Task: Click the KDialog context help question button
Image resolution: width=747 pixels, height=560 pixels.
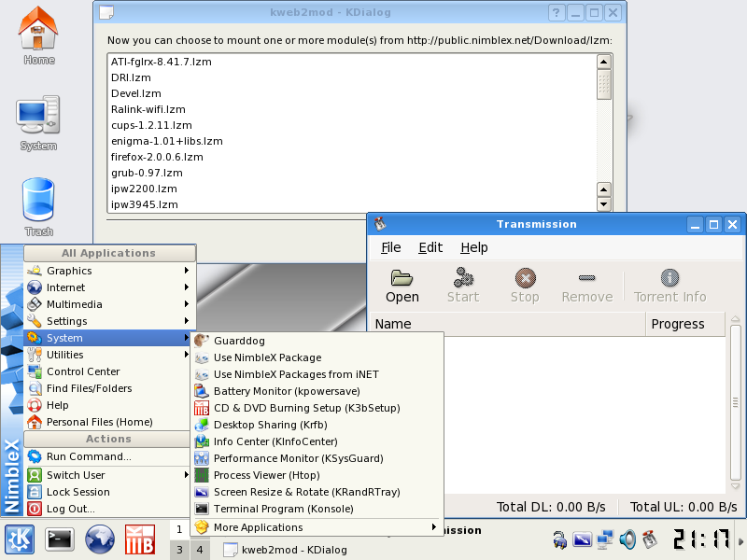Action: pos(557,12)
